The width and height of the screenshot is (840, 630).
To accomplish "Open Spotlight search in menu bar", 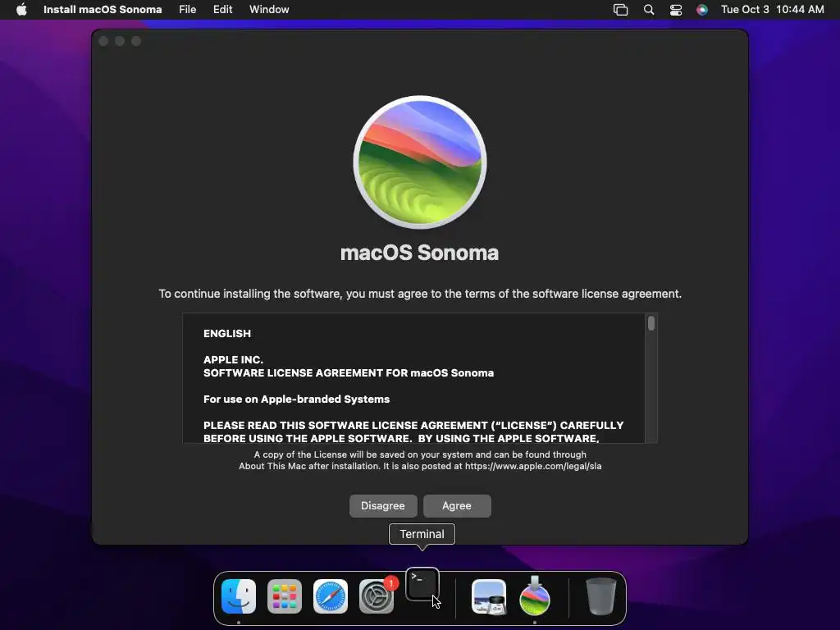I will point(649,10).
